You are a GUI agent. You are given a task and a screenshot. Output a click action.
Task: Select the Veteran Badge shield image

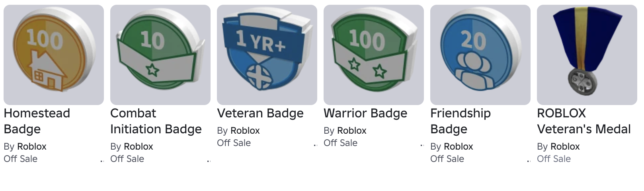click(x=267, y=55)
